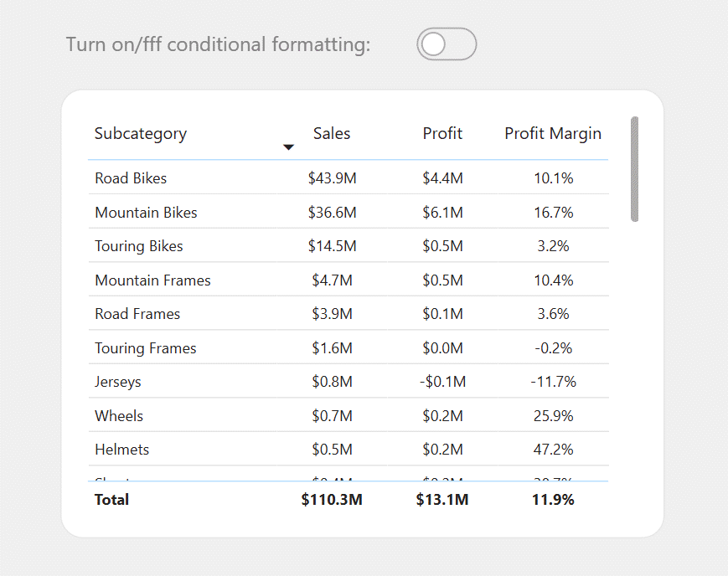
Task: Click the sort arrow under Subcategory header
Action: pos(288,147)
